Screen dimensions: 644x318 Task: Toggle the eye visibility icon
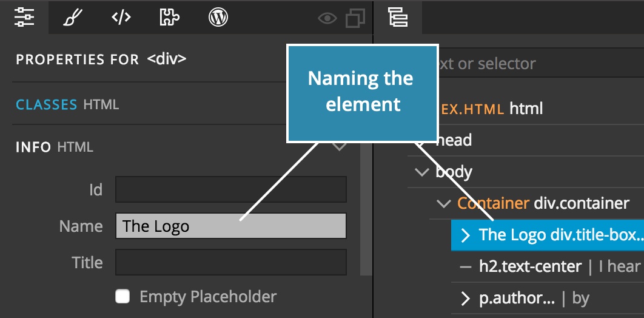pyautogui.click(x=327, y=18)
